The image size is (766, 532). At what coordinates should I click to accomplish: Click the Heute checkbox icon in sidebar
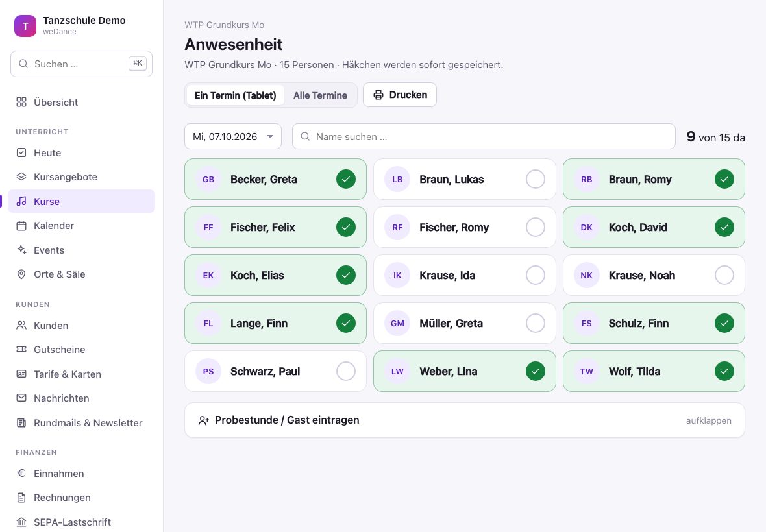[21, 152]
